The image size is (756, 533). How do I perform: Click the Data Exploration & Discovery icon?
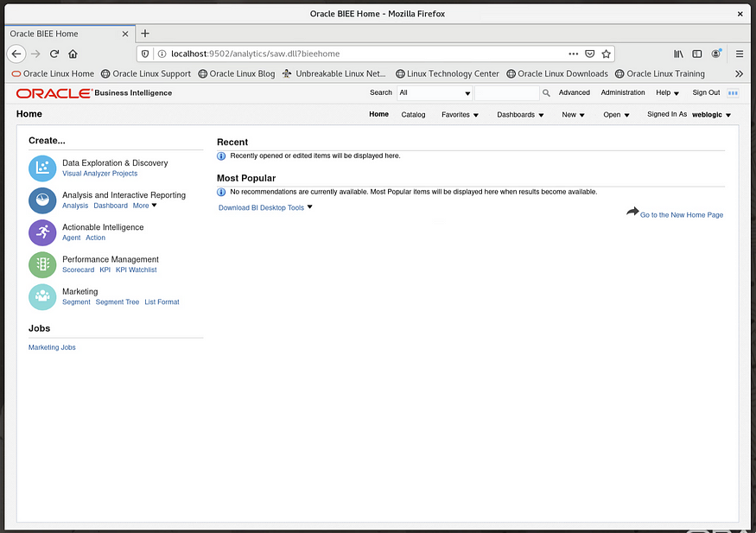(x=42, y=168)
